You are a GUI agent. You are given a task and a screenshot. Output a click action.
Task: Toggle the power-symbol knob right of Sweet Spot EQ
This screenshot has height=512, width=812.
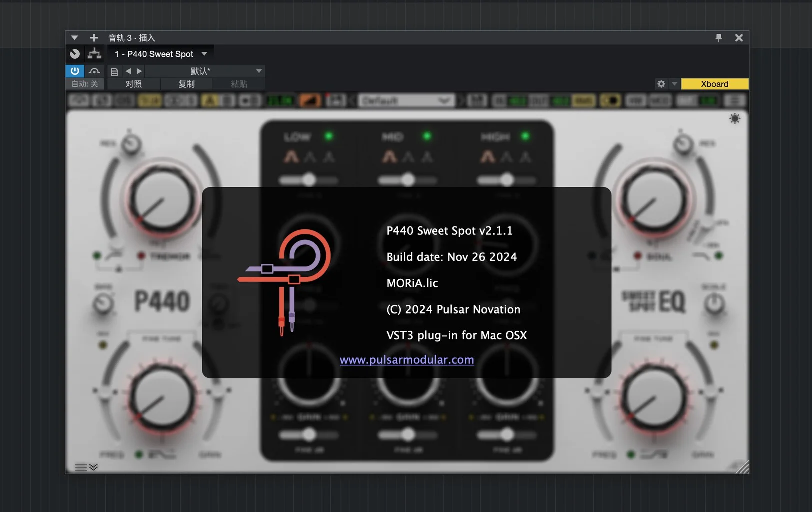[x=714, y=303]
